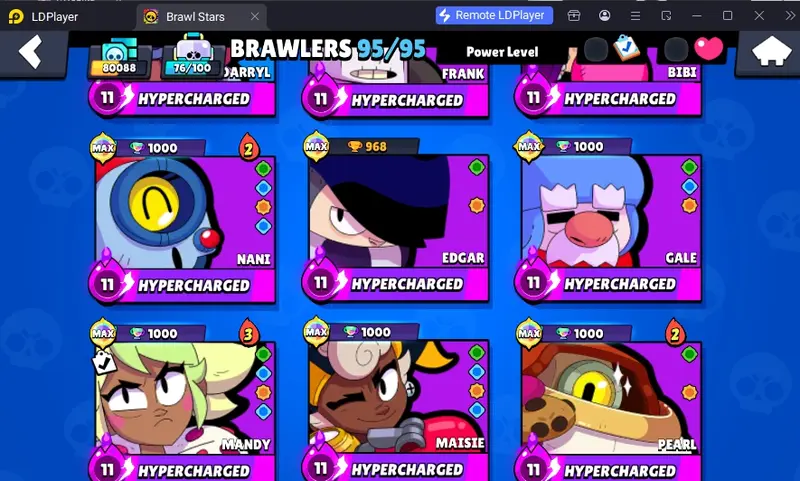
Task: Open the pink heart favorites filter
Action: click(x=709, y=48)
